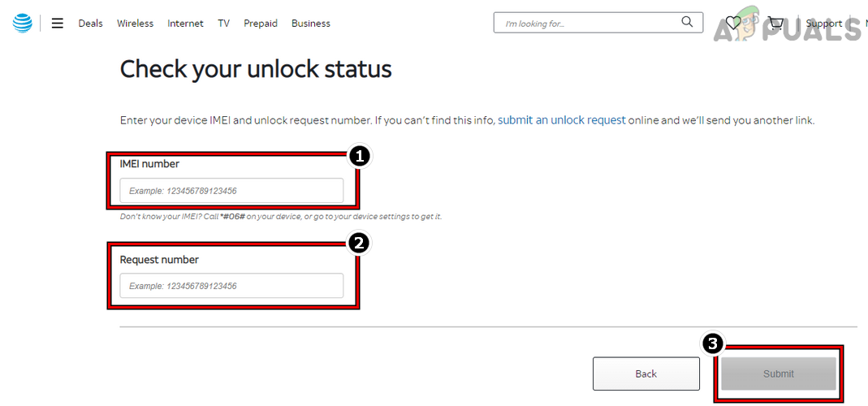Open the shopping cart icon

click(776, 24)
